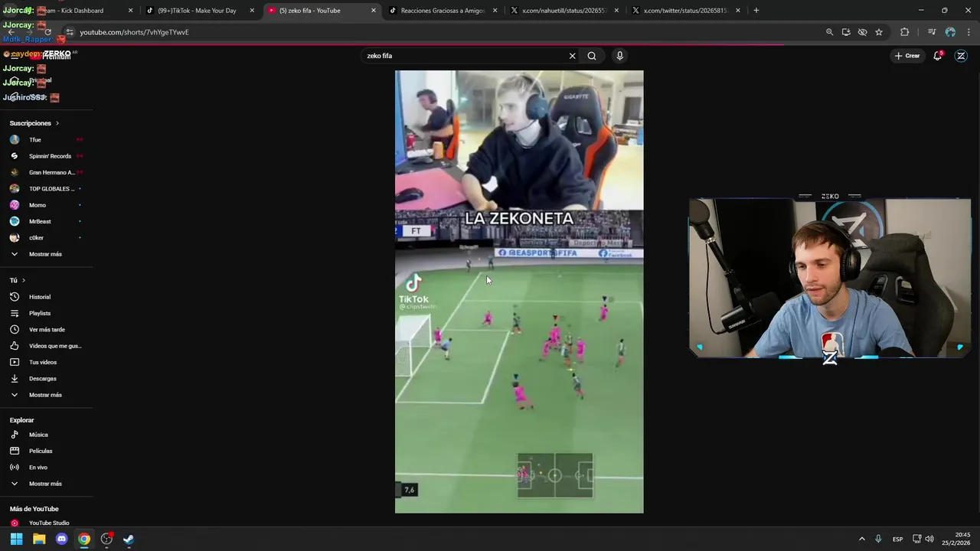Close the TikTok - Make Your Day tab
Viewport: 980px width, 551px height.
[252, 11]
